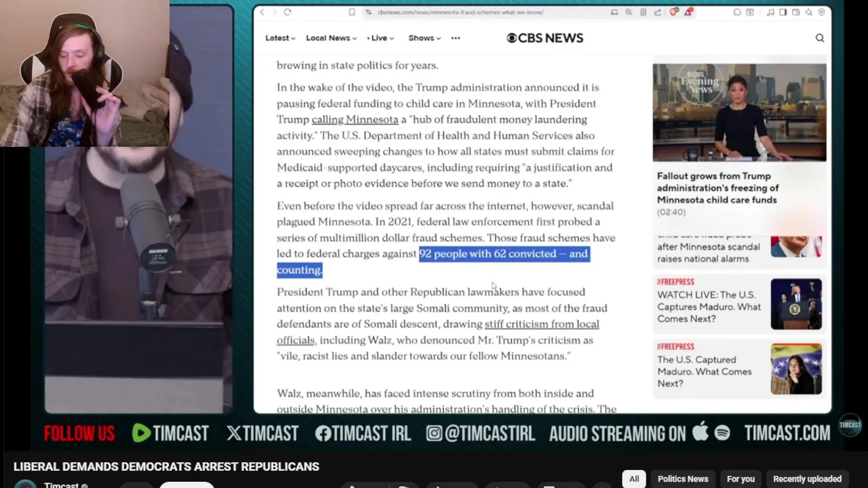The image size is (868, 488).
Task: Click the share icon in the address bar
Action: click(657, 12)
